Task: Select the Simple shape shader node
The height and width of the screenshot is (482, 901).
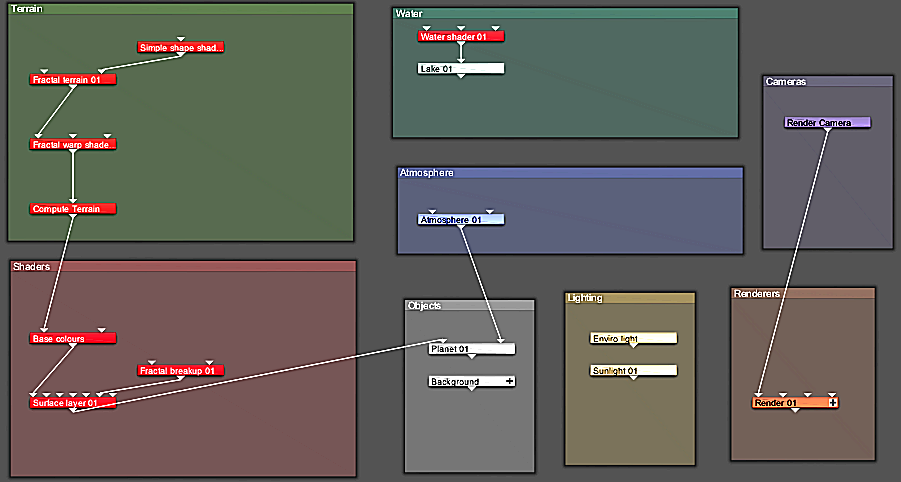Action: click(180, 47)
